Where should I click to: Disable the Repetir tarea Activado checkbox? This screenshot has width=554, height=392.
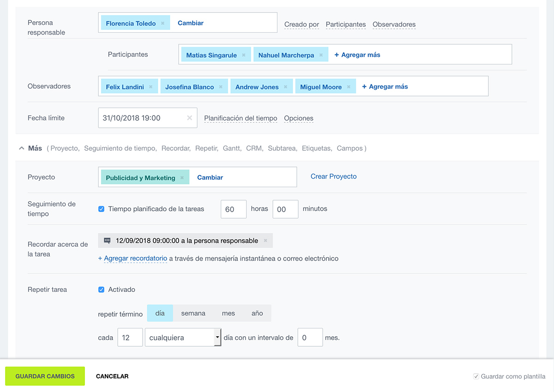(x=102, y=290)
